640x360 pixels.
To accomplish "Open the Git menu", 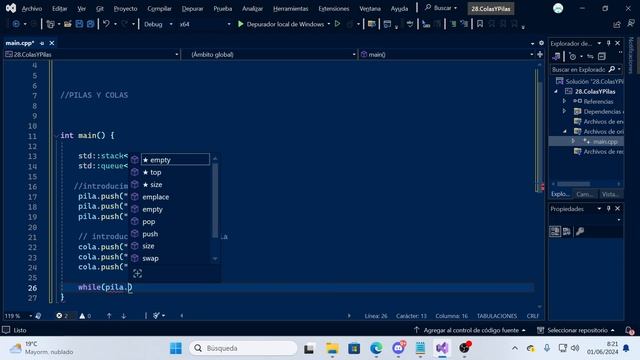I will pyautogui.click(x=100, y=9).
